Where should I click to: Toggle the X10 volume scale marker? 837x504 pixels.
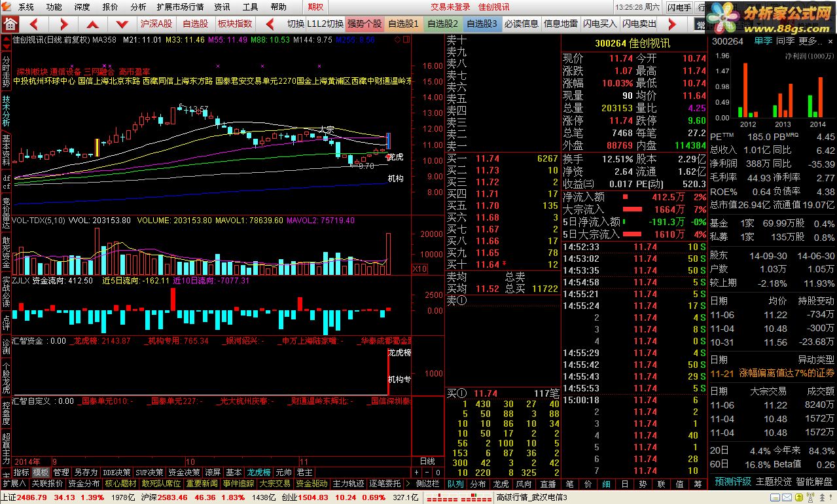tap(419, 269)
